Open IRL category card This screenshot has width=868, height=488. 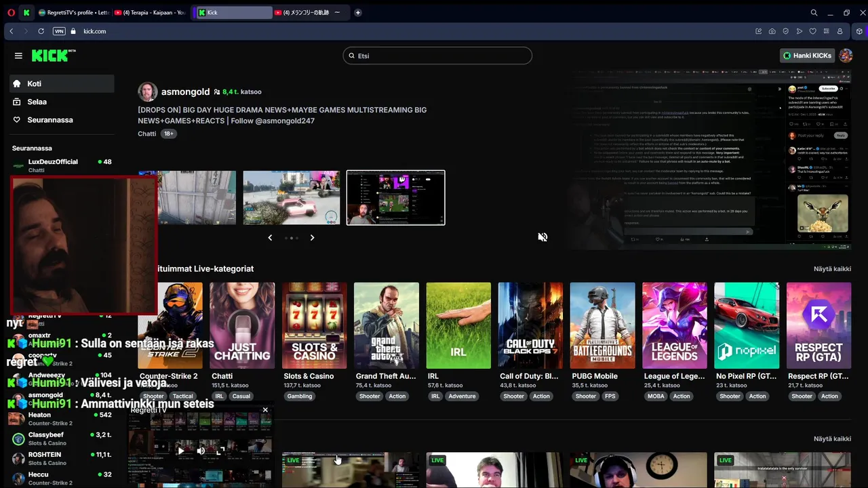(x=458, y=325)
